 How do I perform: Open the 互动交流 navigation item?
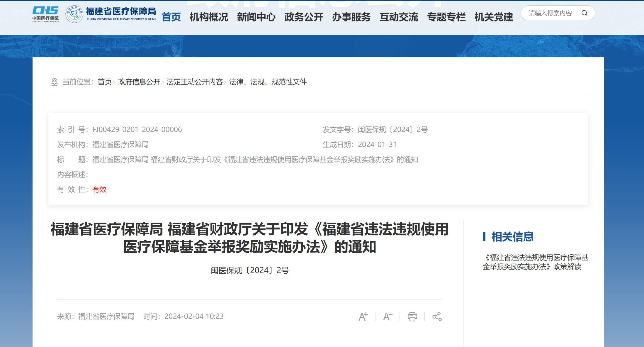[x=399, y=17]
